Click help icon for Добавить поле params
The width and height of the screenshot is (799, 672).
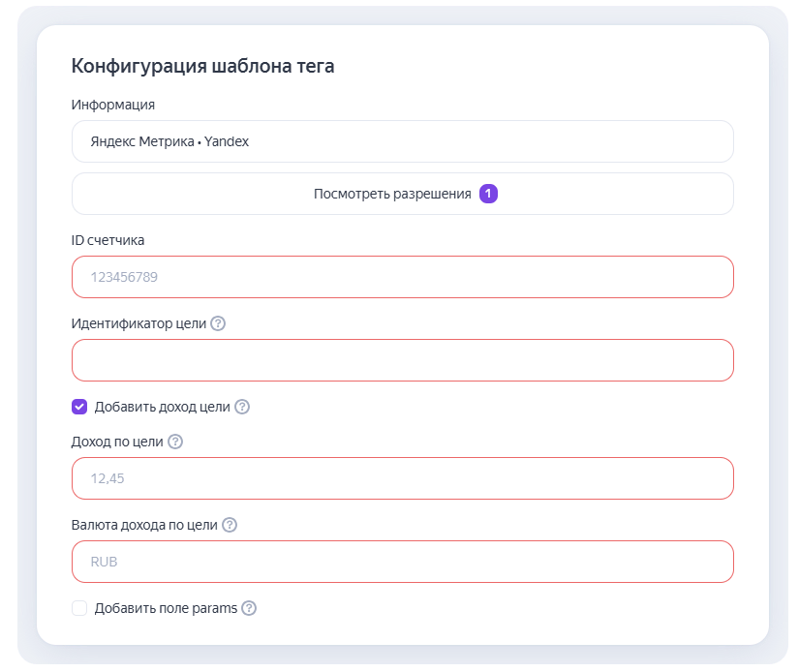point(249,608)
